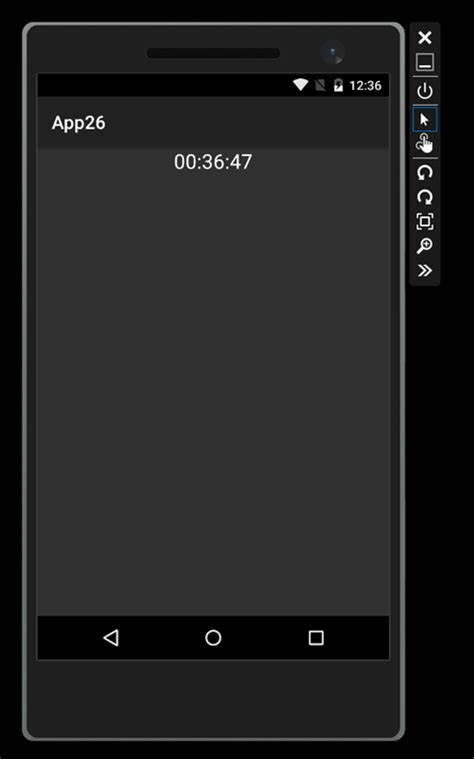Click the battery charging icon
Image resolution: width=474 pixels, height=759 pixels.
tap(338, 85)
